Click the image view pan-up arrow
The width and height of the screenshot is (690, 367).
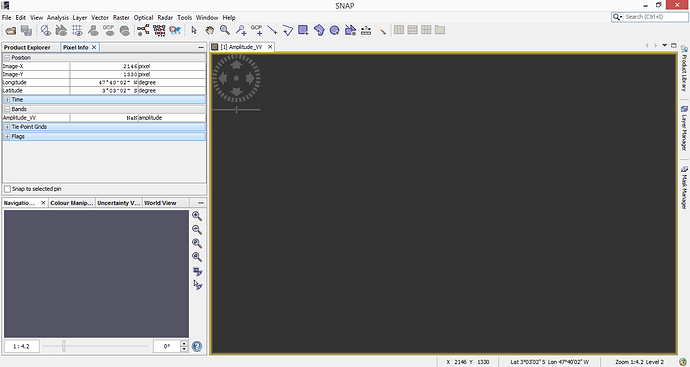pyautogui.click(x=236, y=65)
